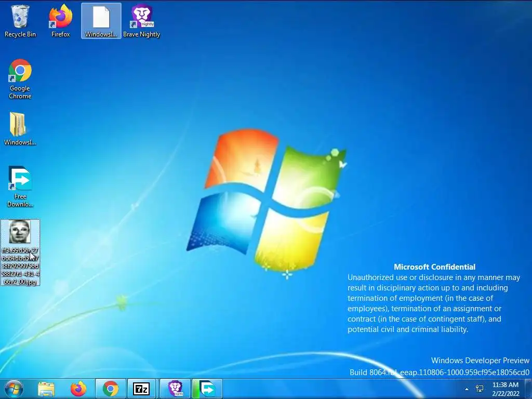Switch to Chrome in the taskbar
The height and width of the screenshot is (399, 532).
[111, 389]
